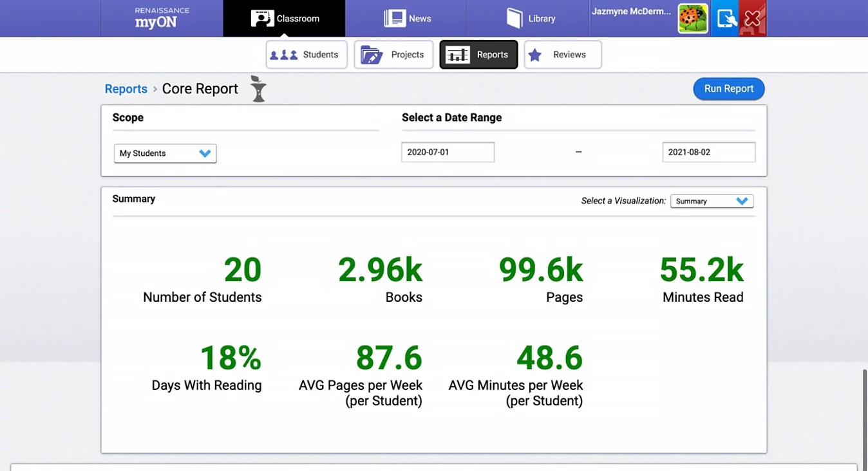Go to the Students section
The image size is (868, 471).
tap(307, 55)
